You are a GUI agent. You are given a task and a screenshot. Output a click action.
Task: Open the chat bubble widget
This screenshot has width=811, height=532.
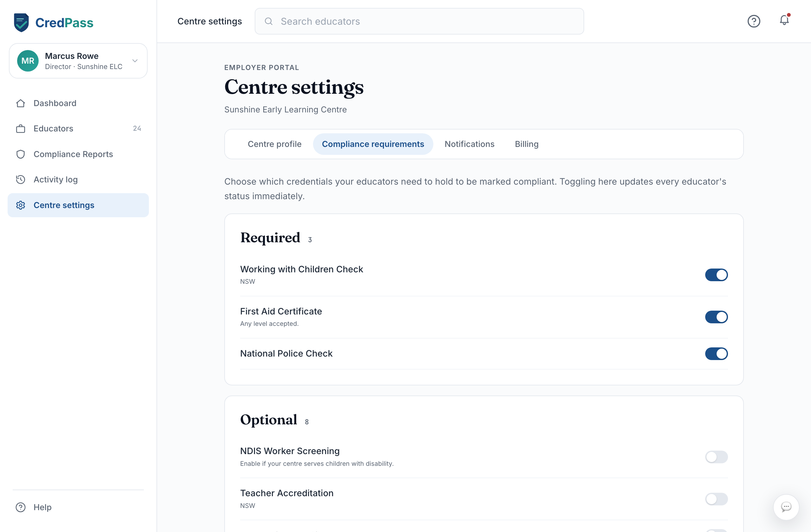pos(786,507)
